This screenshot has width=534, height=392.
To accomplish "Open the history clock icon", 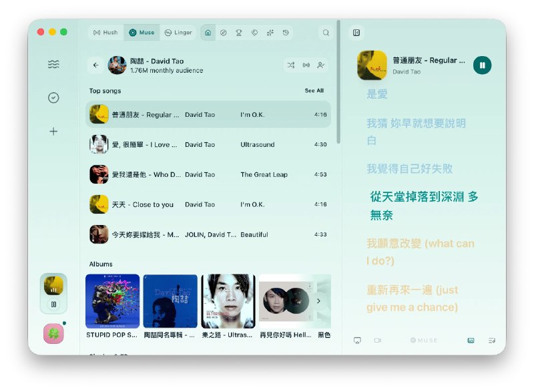I will [286, 33].
